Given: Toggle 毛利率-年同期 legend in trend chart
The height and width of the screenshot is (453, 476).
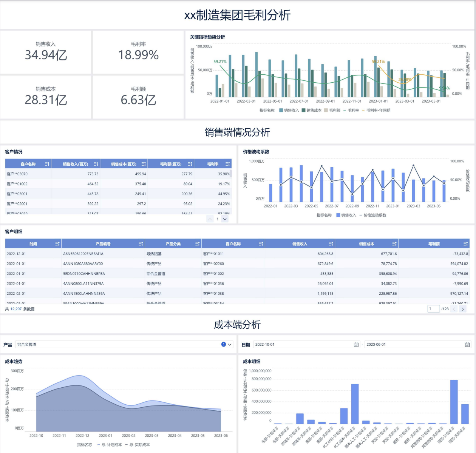Looking at the screenshot, I should tap(376, 110).
